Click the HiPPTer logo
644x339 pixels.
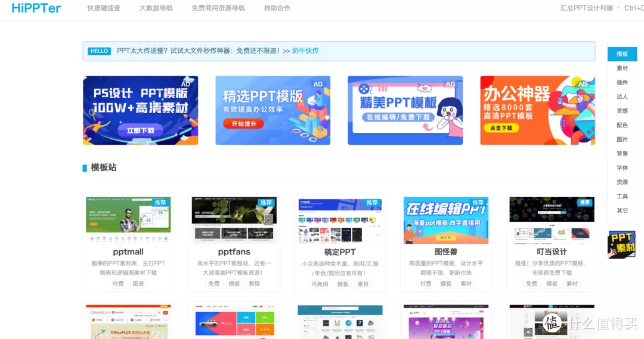[x=36, y=8]
